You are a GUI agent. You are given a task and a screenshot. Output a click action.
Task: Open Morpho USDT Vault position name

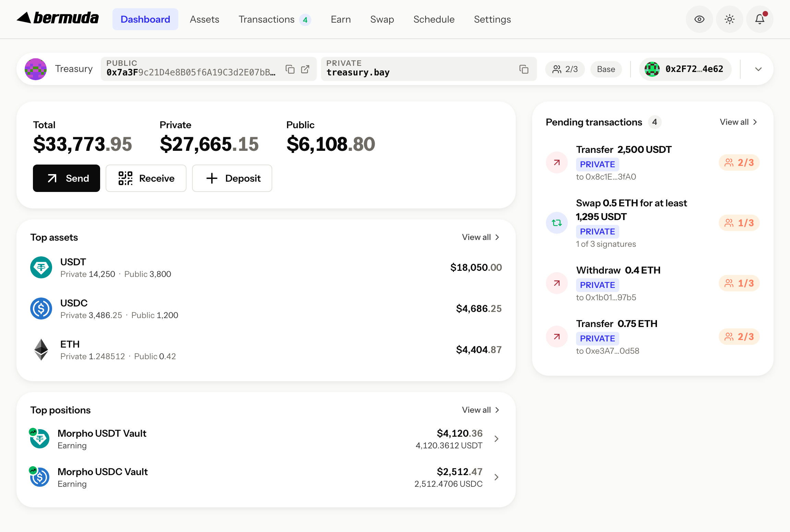pos(102,433)
